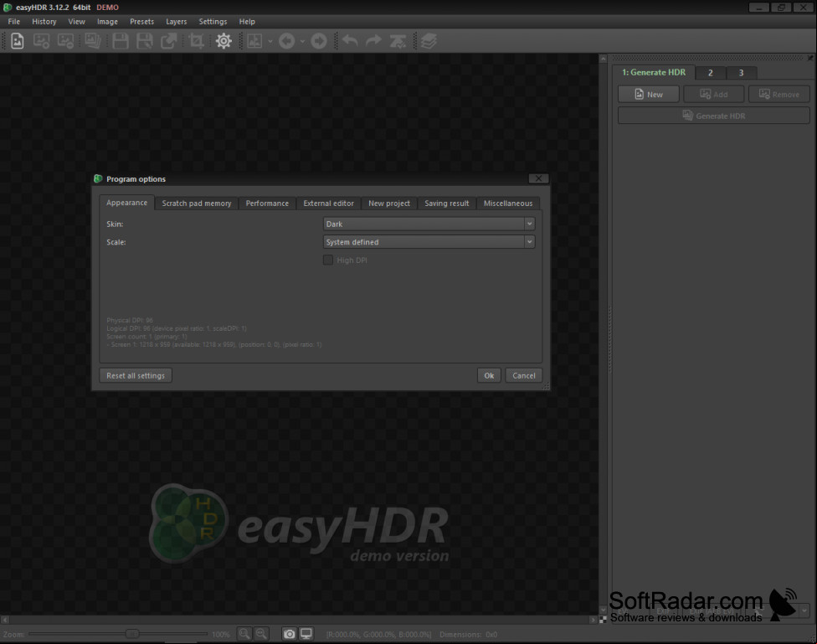Click the Reset all settings button
This screenshot has width=817, height=644.
[136, 375]
